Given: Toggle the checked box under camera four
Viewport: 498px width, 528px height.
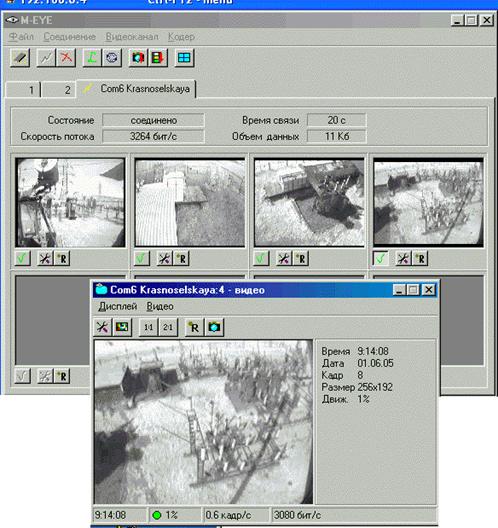Looking at the screenshot, I should tap(380, 259).
